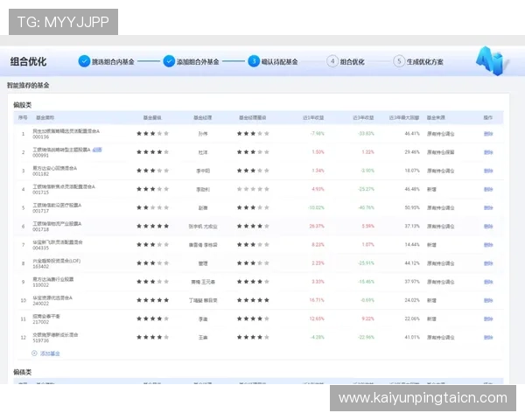Screen dimensions: 525x420
Task: Click empty manager rating stars in row 4
Action: pos(253,189)
